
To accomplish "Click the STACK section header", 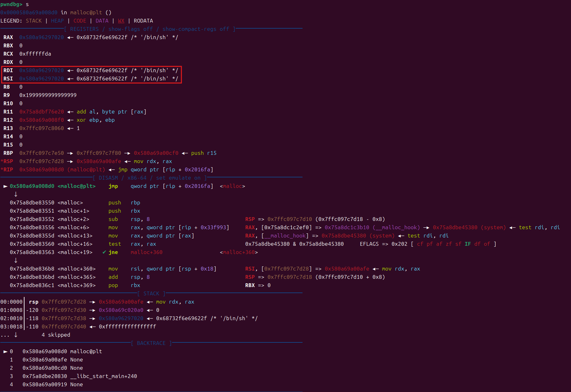I will pos(151,294).
